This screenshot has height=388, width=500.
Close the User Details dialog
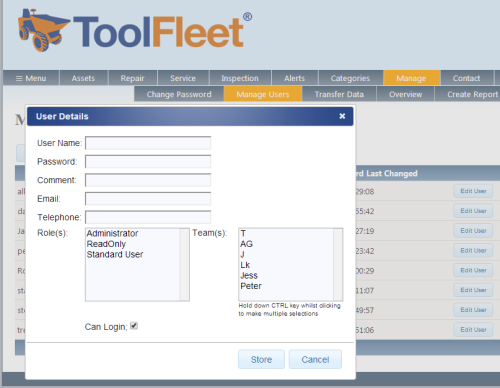[x=342, y=116]
